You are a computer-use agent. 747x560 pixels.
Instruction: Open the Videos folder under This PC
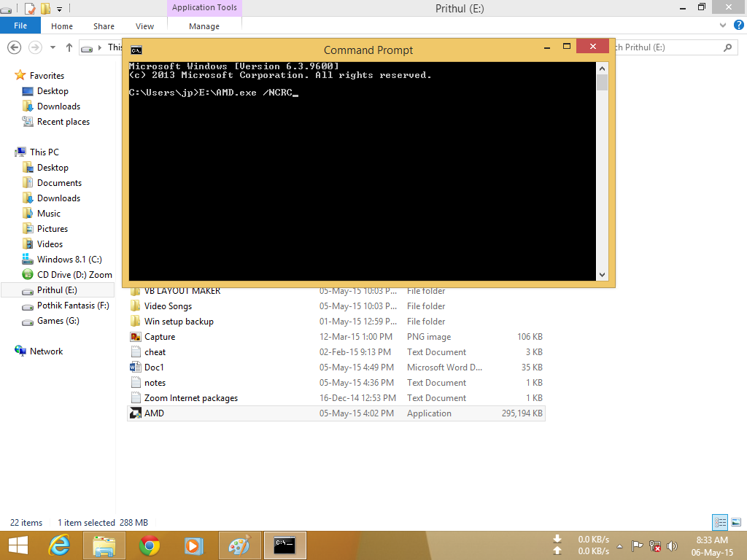(x=50, y=244)
